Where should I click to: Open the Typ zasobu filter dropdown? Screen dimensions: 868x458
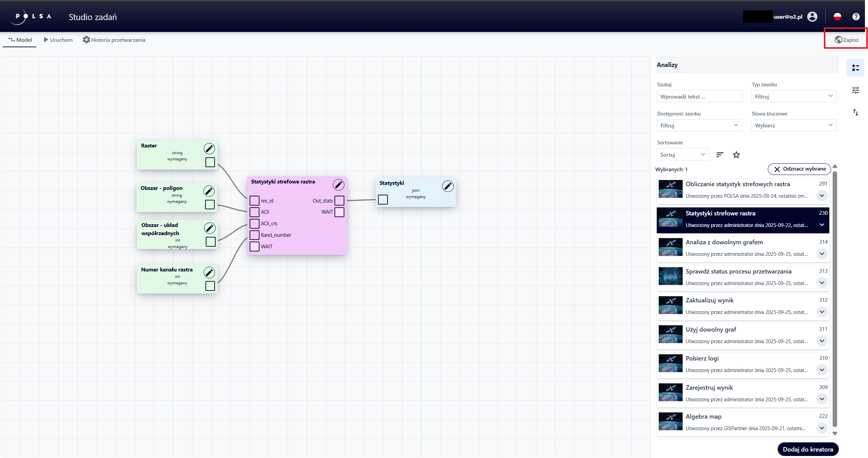[794, 96]
